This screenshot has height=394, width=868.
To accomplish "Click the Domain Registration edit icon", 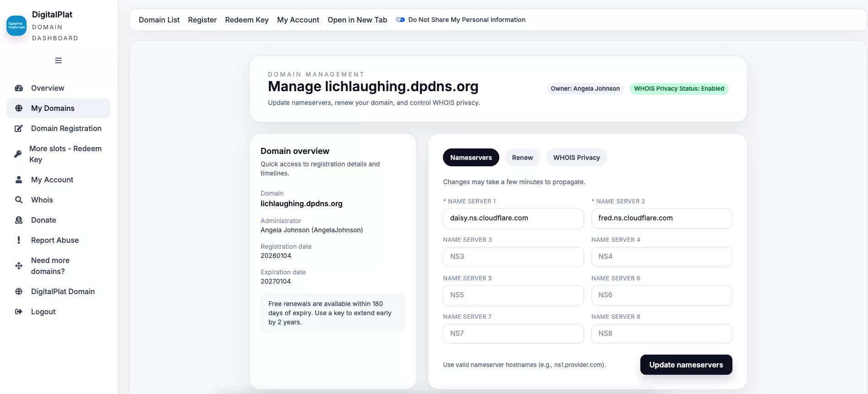I will click(x=19, y=128).
